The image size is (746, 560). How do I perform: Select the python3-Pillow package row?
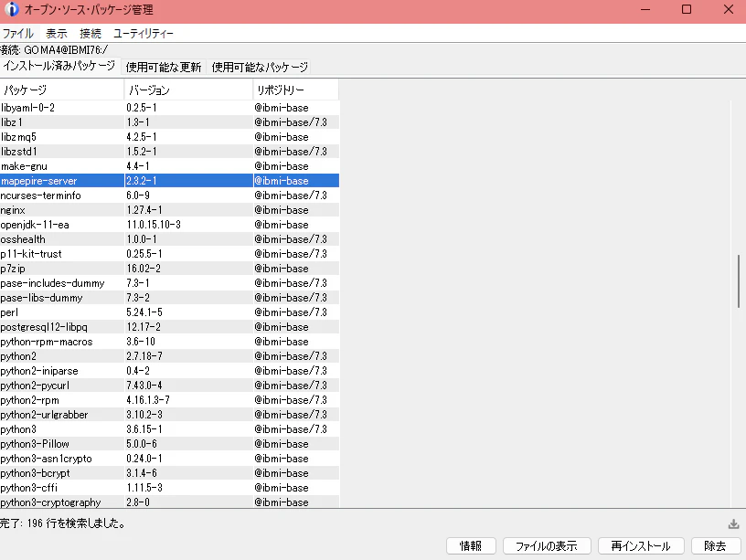(169, 444)
